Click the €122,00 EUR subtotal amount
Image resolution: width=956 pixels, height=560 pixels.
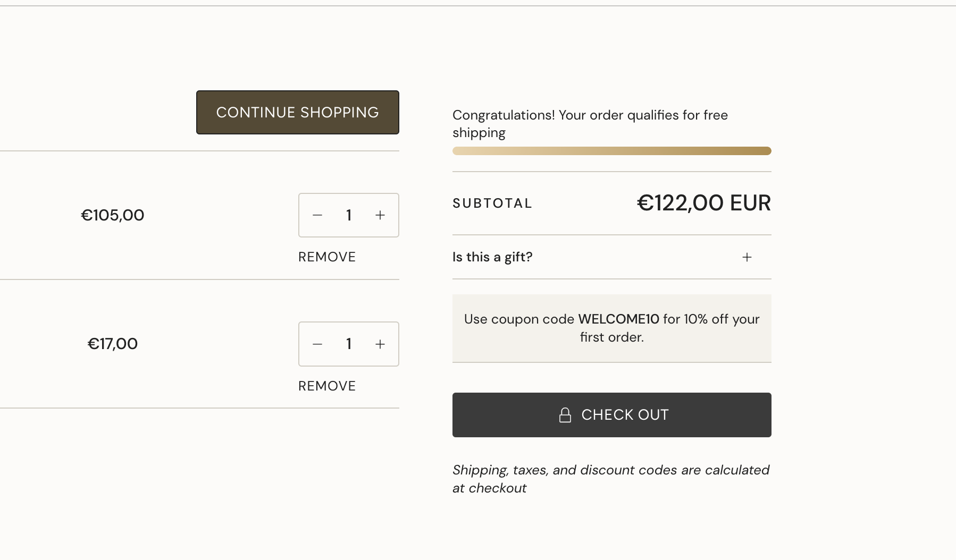(x=704, y=203)
